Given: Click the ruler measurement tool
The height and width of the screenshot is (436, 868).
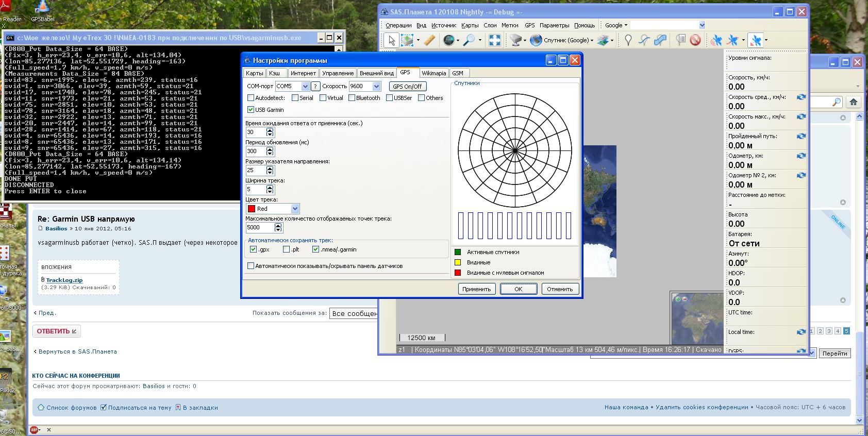Looking at the screenshot, I should (429, 40).
